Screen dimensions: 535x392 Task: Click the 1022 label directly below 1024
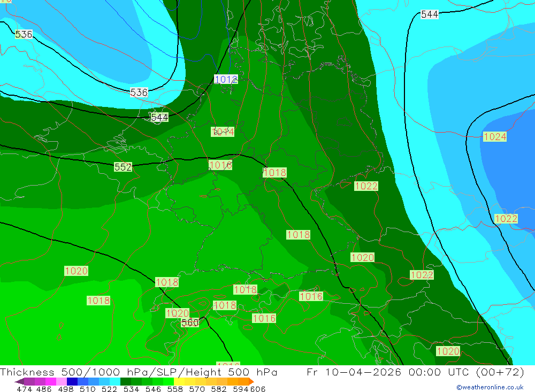[x=506, y=219]
